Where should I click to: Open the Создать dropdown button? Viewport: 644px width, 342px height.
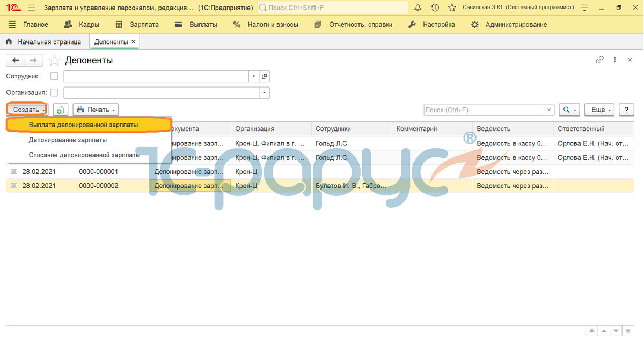(27, 110)
